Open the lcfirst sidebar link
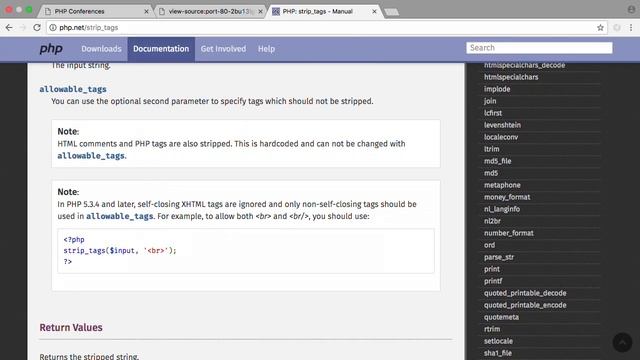This screenshot has width=640, height=360. point(493,113)
